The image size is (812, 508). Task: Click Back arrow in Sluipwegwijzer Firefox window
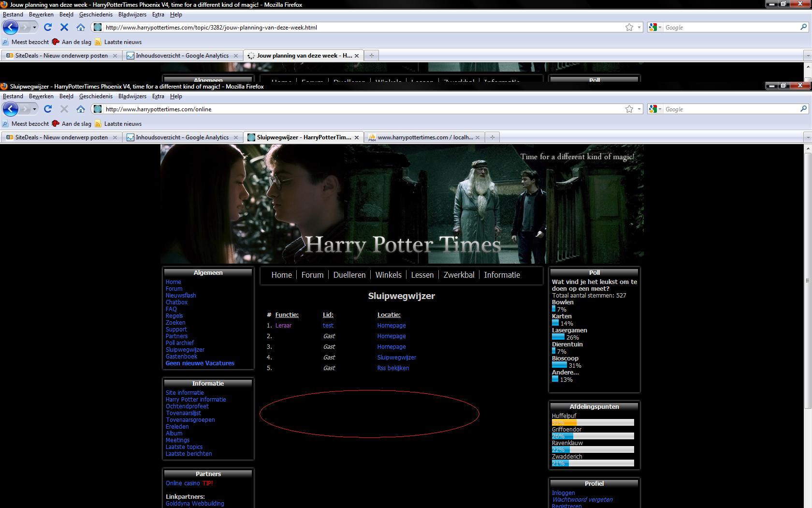click(10, 109)
